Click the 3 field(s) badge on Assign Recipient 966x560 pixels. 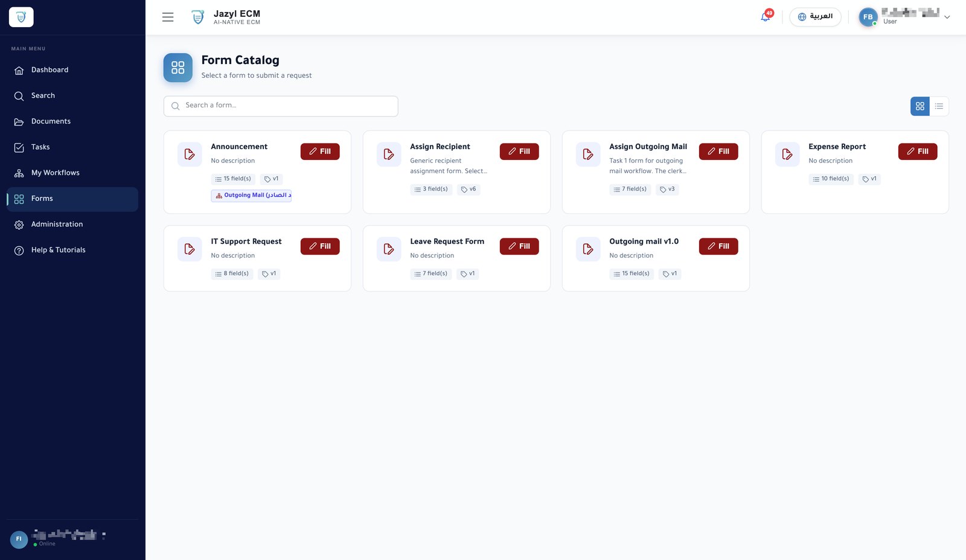click(431, 189)
